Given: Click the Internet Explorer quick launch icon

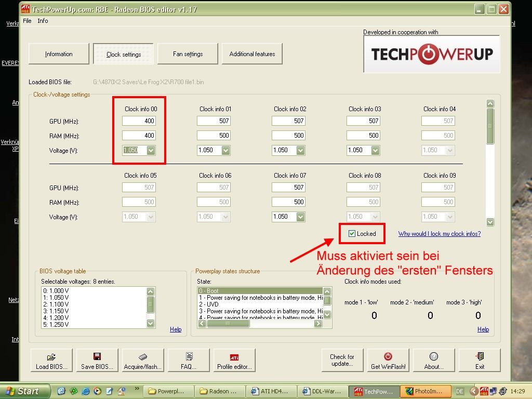Looking at the screenshot, I should 86,391.
